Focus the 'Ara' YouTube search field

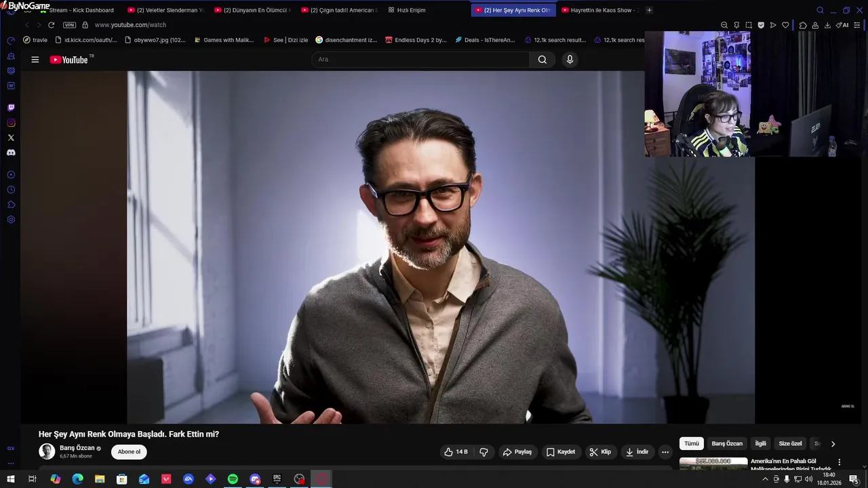point(420,60)
